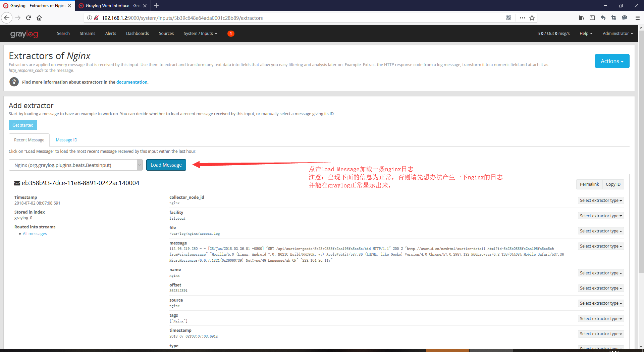644x352 pixels.
Task: Click the envelope icon beside message ID
Action: 17,183
